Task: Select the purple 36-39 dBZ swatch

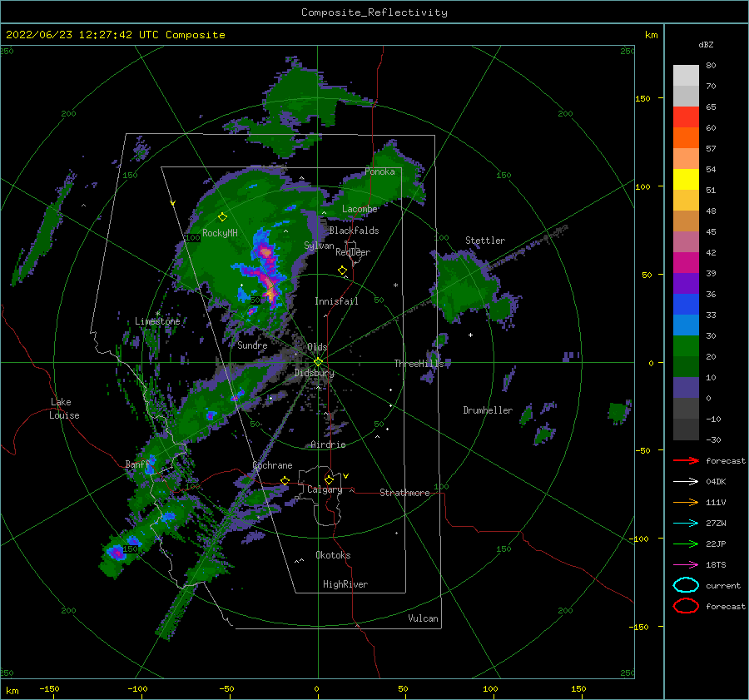Action: (x=686, y=283)
